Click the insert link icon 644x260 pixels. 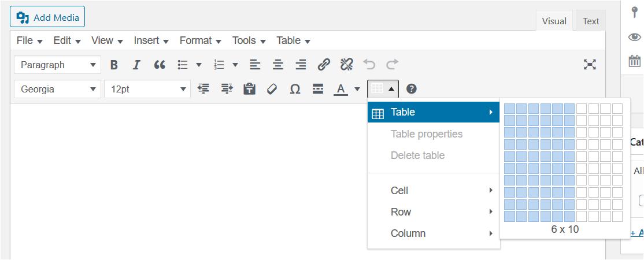tap(324, 65)
